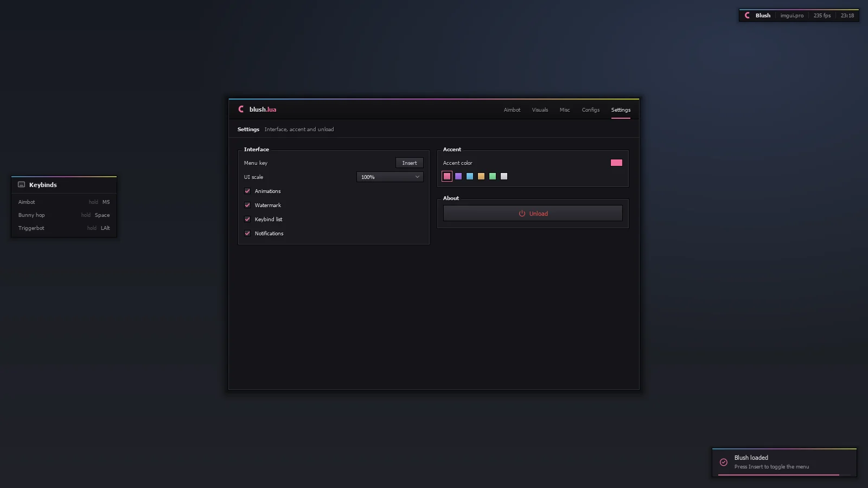
Task: Disable the Animations checkbox
Action: (x=247, y=191)
